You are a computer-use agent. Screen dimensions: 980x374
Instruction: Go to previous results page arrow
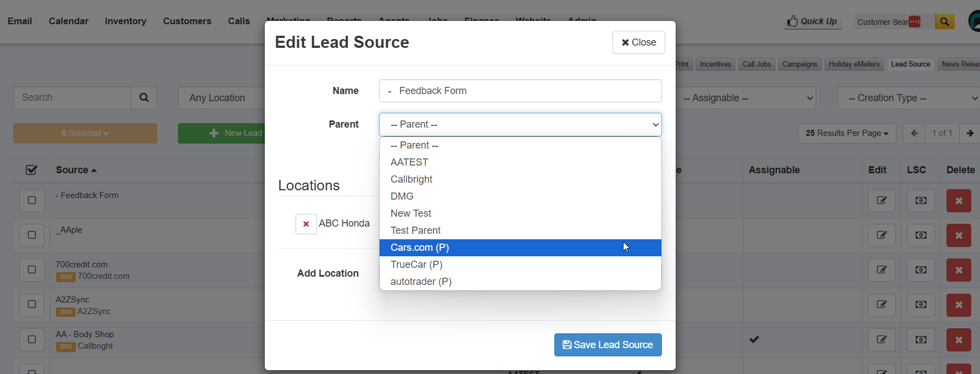(914, 133)
